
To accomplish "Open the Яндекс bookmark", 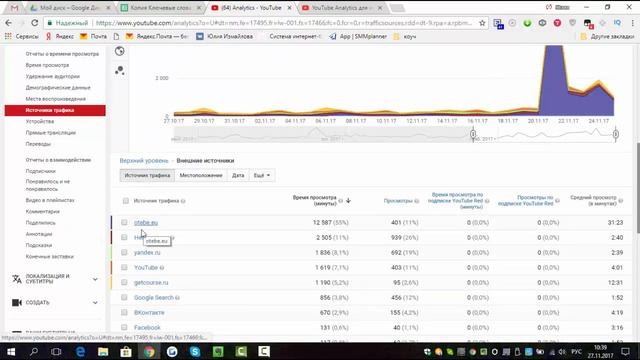I will (60, 36).
